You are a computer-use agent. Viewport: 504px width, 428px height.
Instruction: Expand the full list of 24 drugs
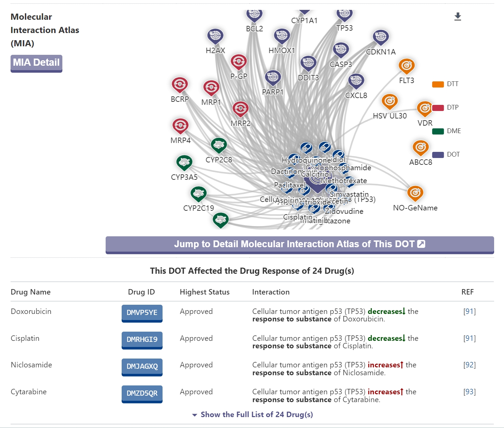click(252, 414)
